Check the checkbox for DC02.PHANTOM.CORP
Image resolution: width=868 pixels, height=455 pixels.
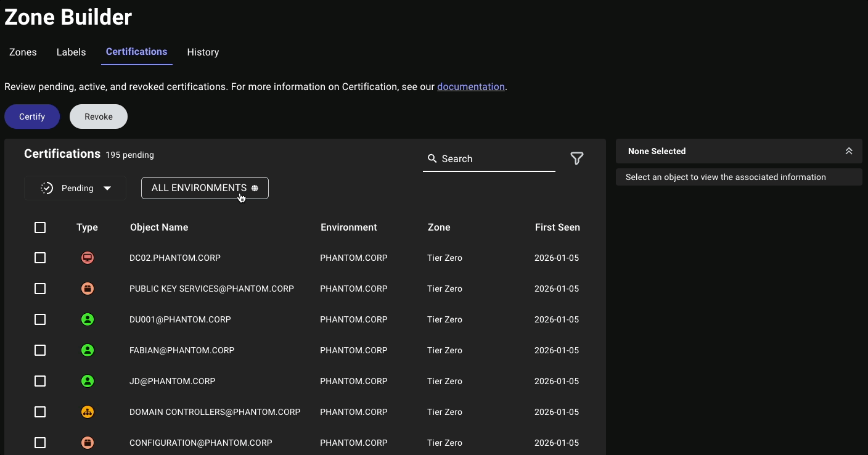(40, 258)
